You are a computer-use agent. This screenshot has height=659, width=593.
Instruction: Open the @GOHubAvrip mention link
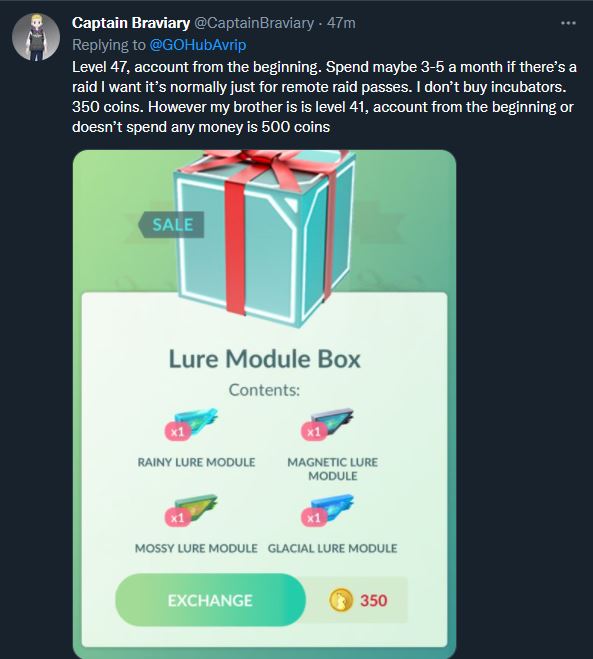click(x=198, y=45)
